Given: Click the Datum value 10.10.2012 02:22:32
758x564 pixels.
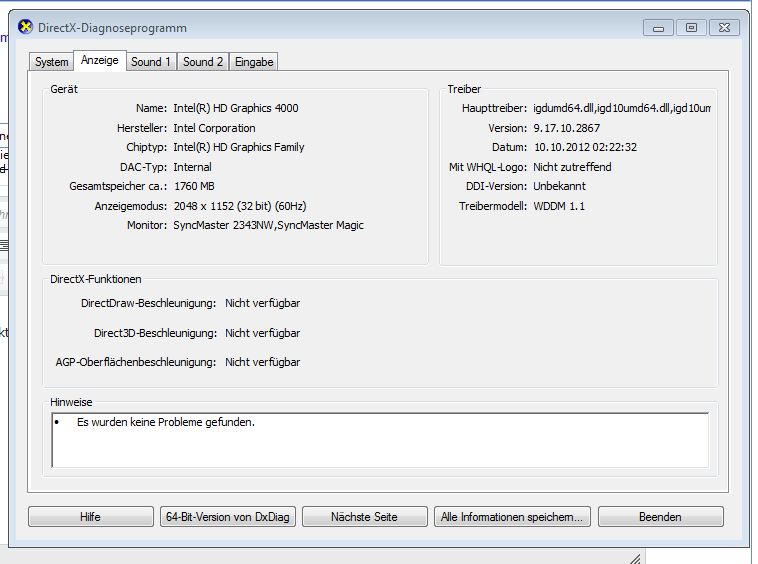Looking at the screenshot, I should 585,147.
